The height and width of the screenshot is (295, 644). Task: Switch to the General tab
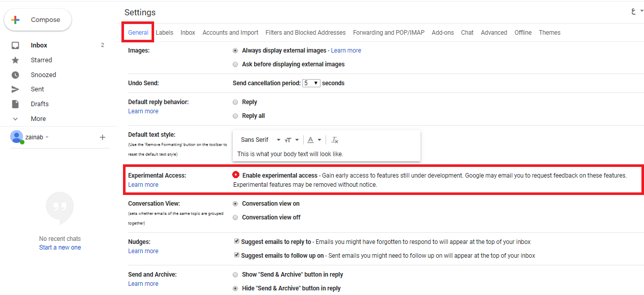(138, 33)
